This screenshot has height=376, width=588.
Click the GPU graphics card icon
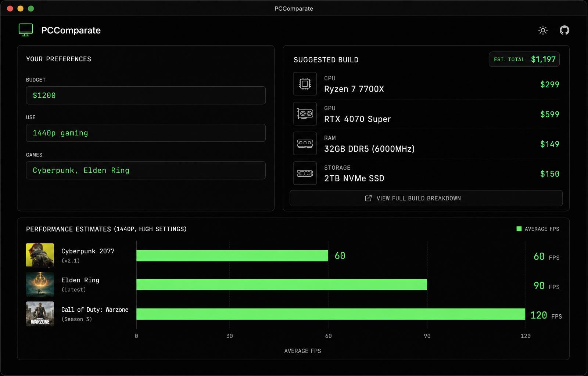click(305, 114)
